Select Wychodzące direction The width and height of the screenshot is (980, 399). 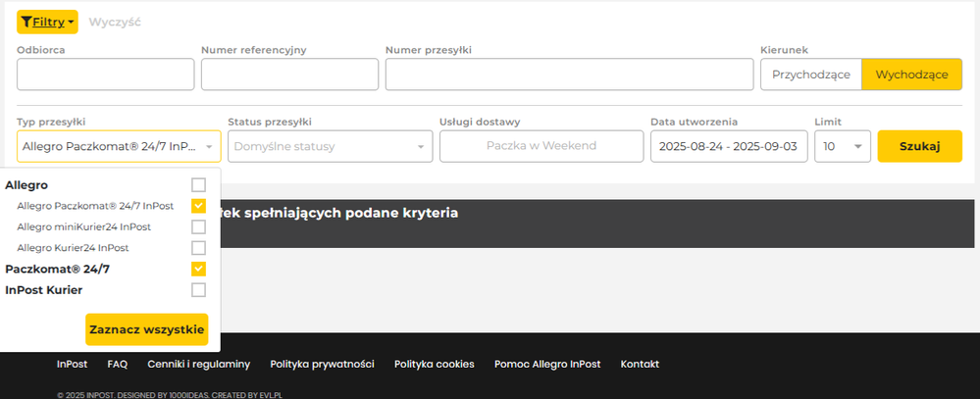(912, 75)
